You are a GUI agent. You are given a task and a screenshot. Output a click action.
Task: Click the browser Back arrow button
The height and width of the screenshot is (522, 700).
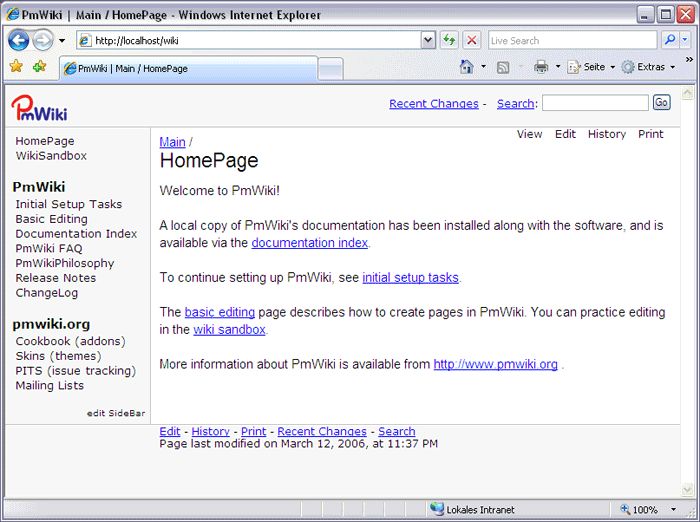click(18, 41)
